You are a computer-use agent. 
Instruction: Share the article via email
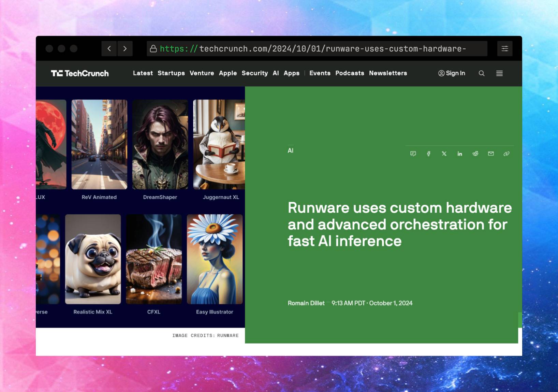(490, 154)
